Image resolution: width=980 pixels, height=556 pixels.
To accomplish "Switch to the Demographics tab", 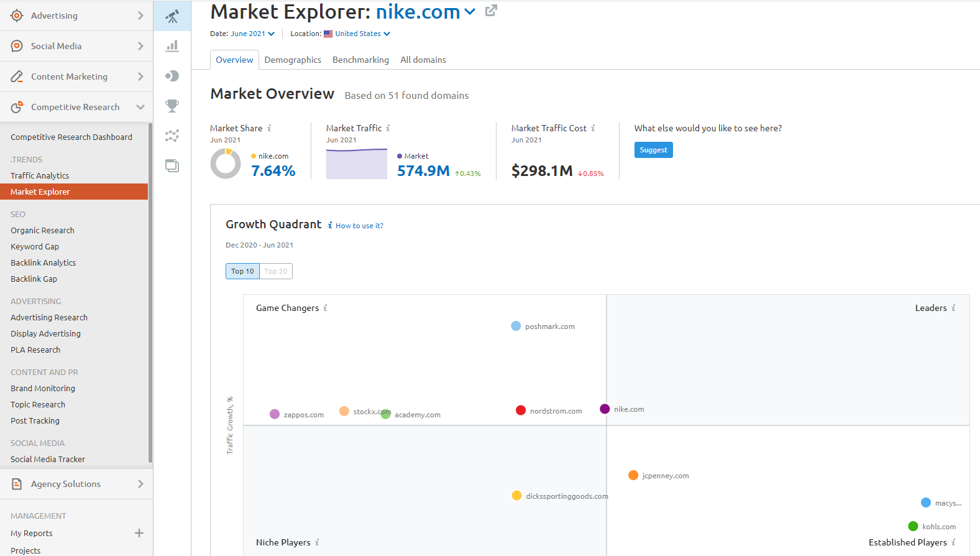I will click(293, 60).
